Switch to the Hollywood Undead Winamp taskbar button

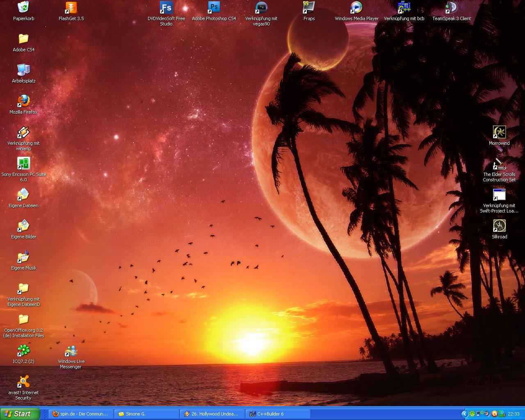[x=212, y=414]
